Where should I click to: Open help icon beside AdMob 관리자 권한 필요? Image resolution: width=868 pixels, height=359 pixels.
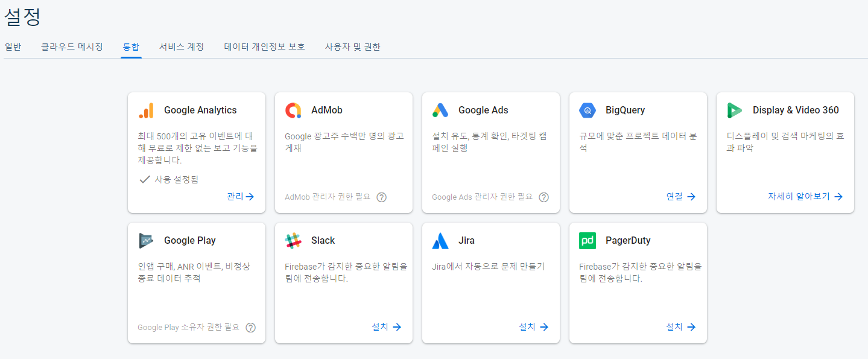pyautogui.click(x=381, y=197)
